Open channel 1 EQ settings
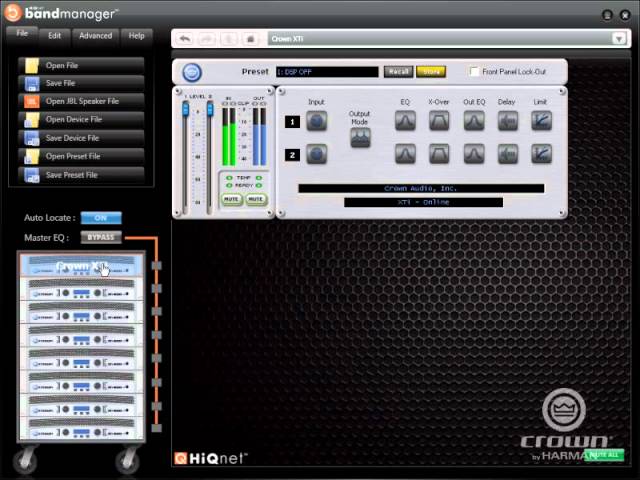Image resolution: width=640 pixels, height=480 pixels. [x=405, y=121]
